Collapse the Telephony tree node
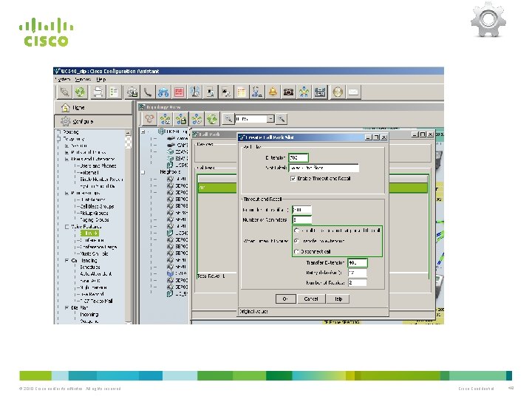The width and height of the screenshot is (532, 399). coord(59,139)
